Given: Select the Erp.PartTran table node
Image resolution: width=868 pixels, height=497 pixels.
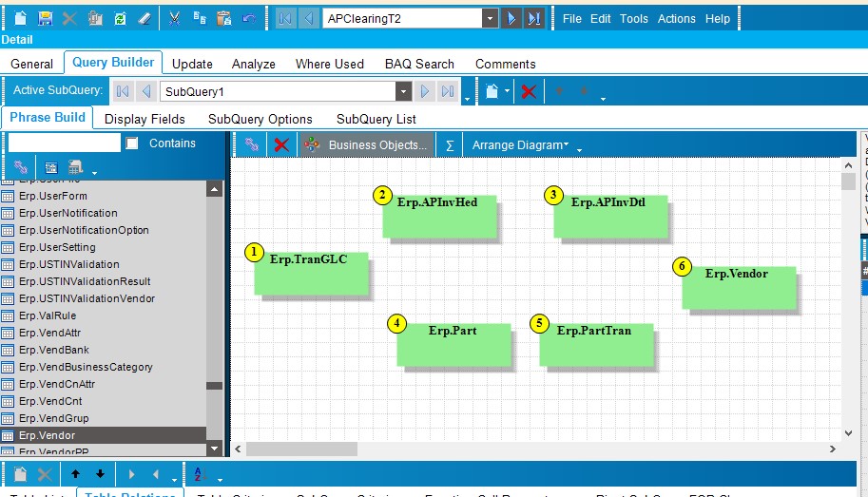Looking at the screenshot, I should [x=596, y=345].
